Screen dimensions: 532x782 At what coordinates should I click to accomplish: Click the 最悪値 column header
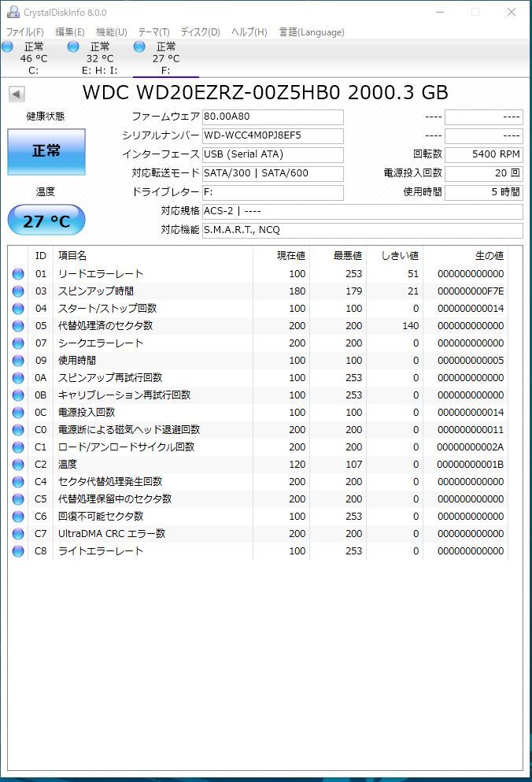(x=338, y=256)
